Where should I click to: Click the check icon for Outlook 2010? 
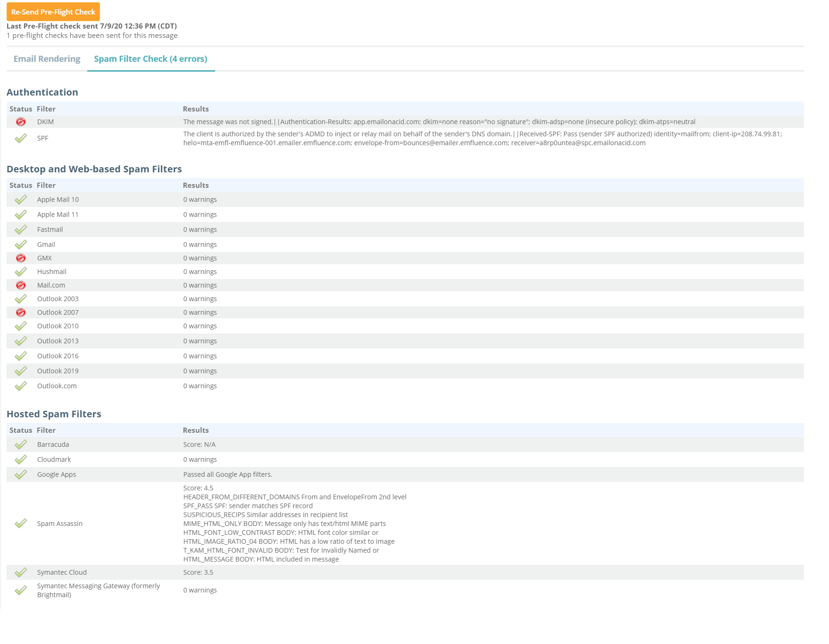(21, 326)
